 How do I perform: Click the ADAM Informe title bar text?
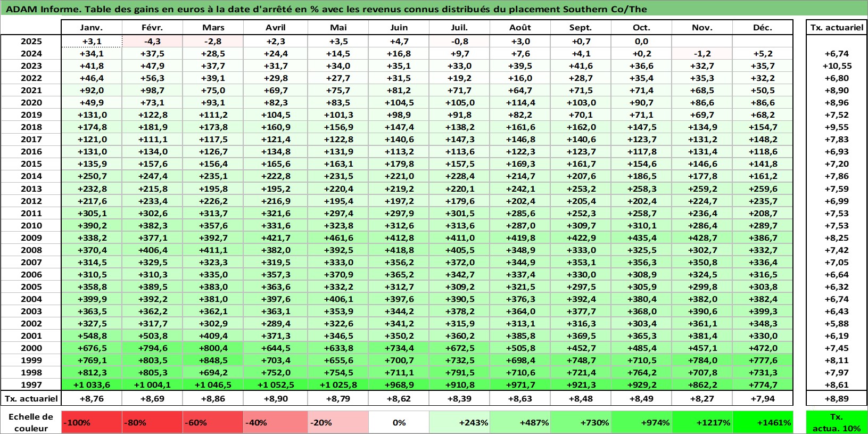pos(326,9)
